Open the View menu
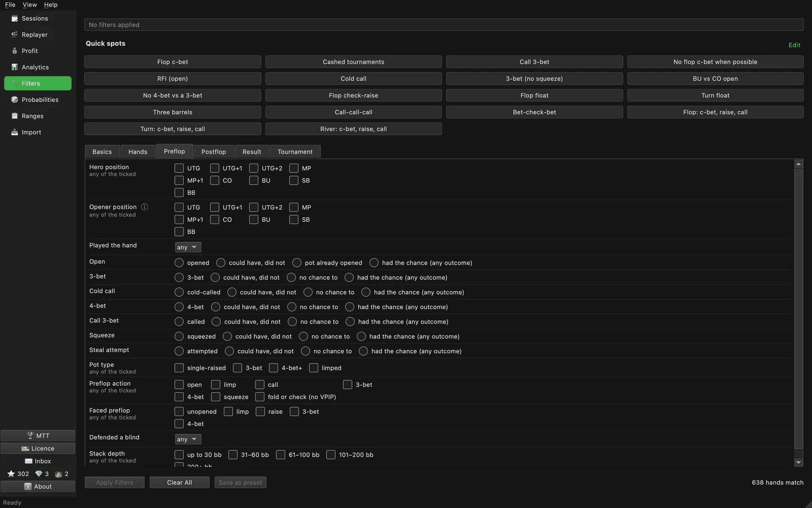812x508 pixels. click(x=30, y=5)
